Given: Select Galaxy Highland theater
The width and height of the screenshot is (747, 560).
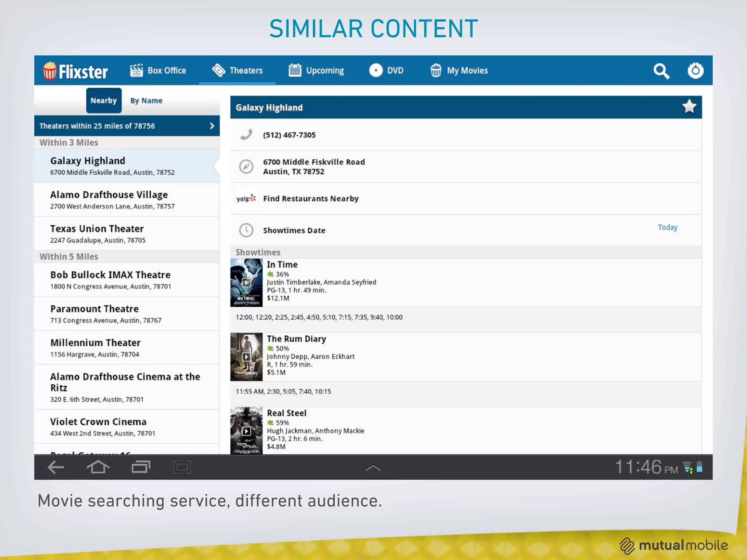Looking at the screenshot, I should click(x=127, y=166).
